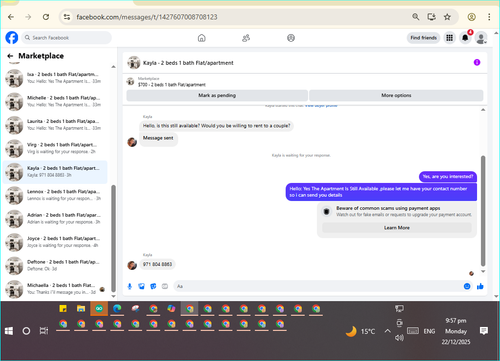Show hidden system tray icons

click(x=387, y=331)
